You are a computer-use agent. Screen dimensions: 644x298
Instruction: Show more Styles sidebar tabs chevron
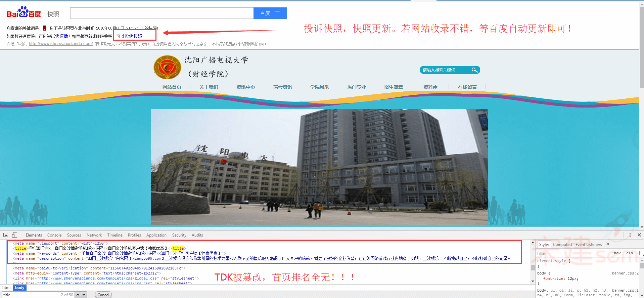pos(608,244)
